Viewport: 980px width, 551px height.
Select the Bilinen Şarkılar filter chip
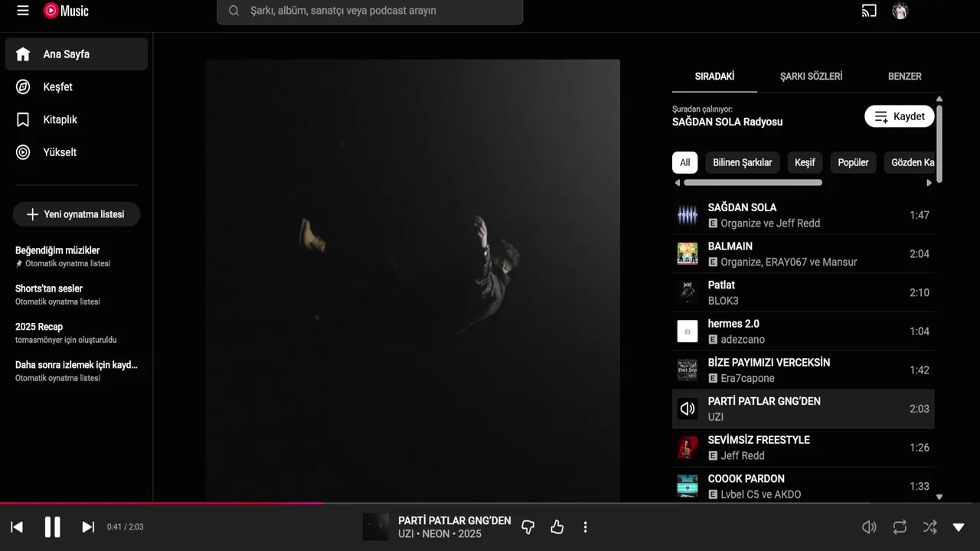742,162
